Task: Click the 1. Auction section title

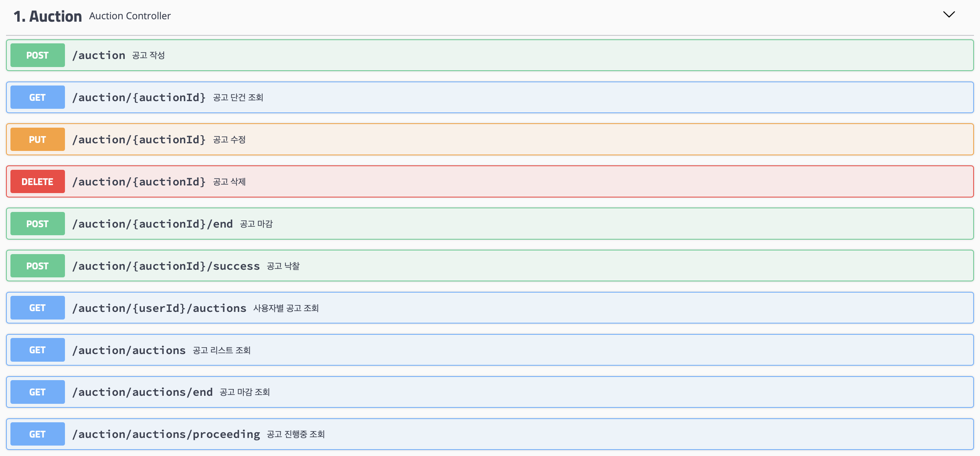Action: click(48, 16)
